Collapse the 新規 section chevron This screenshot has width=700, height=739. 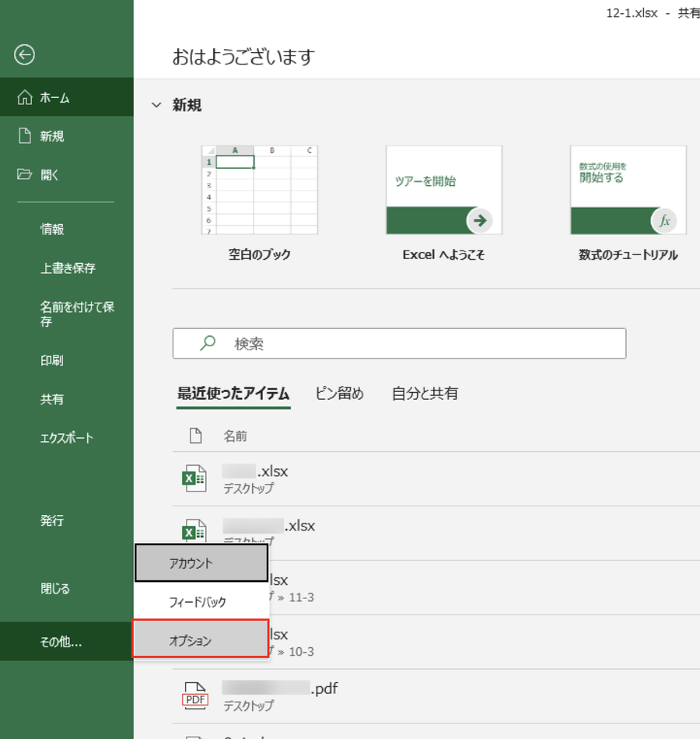156,105
